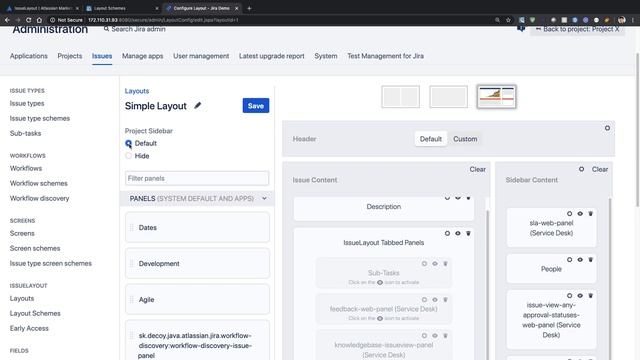
Task: Open the System tab
Action: click(x=326, y=56)
